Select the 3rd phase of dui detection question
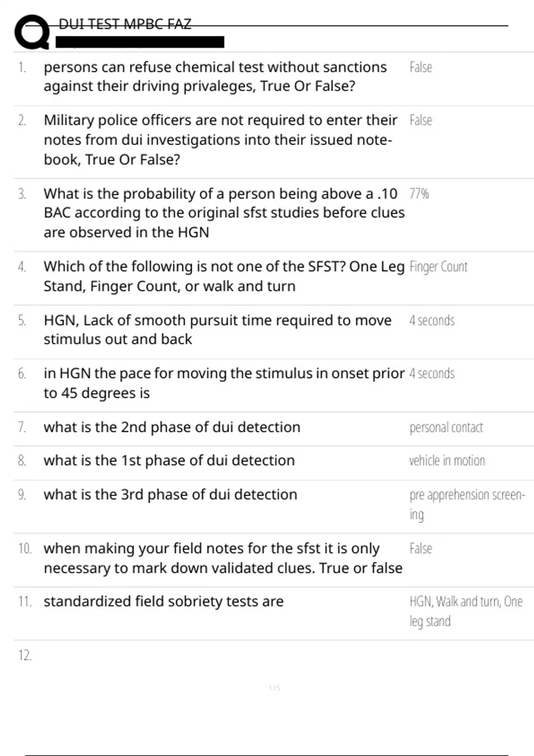 click(170, 495)
